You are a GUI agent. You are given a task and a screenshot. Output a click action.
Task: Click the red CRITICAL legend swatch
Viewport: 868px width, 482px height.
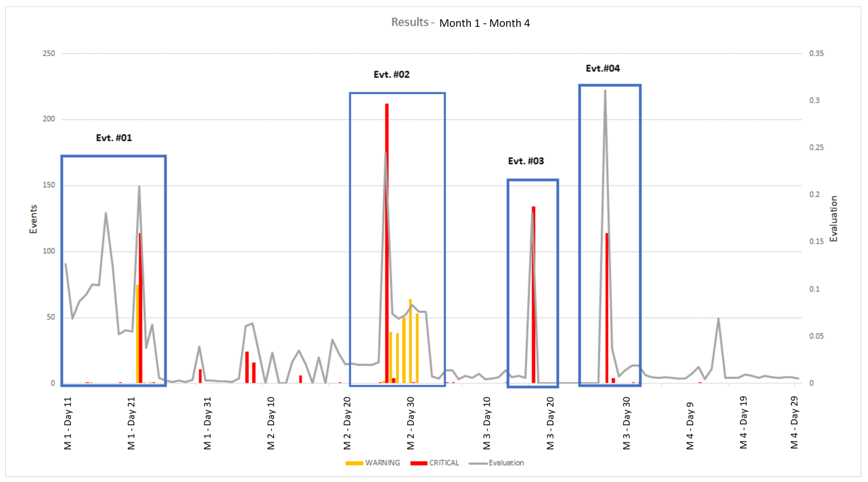tap(419, 463)
